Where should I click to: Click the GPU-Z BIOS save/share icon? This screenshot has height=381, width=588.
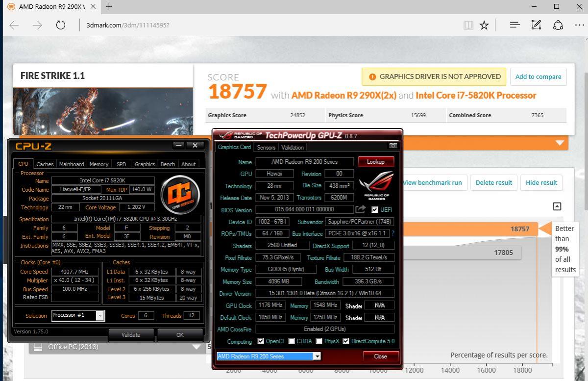[361, 209]
